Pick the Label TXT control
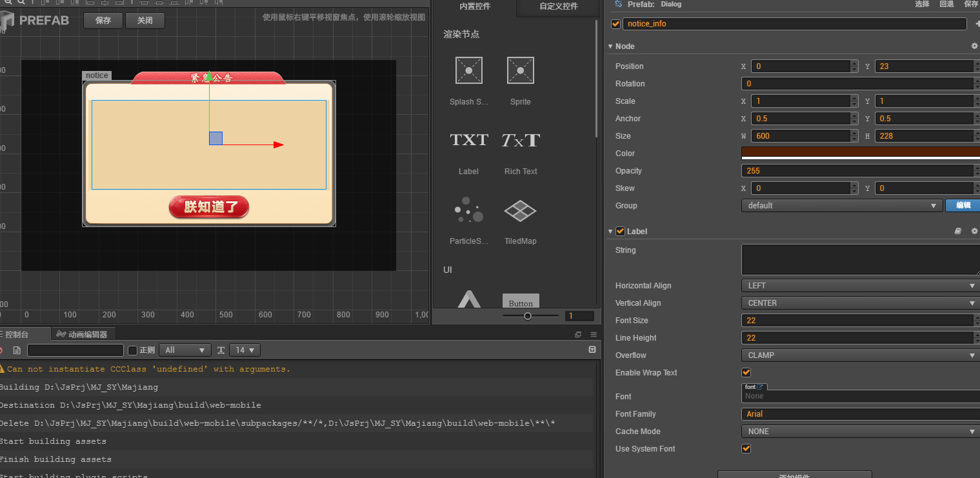 [x=469, y=140]
